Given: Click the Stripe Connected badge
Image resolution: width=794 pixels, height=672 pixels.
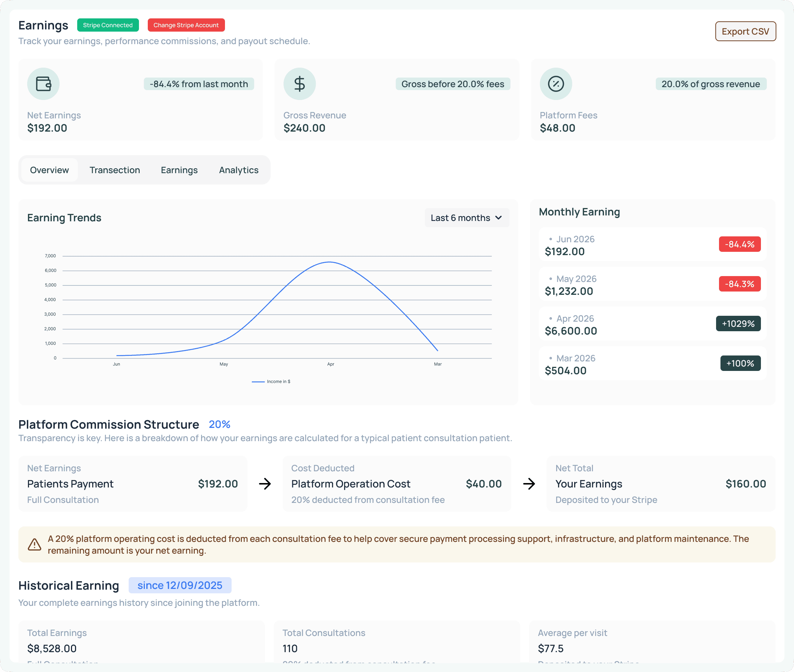Looking at the screenshot, I should (x=108, y=25).
